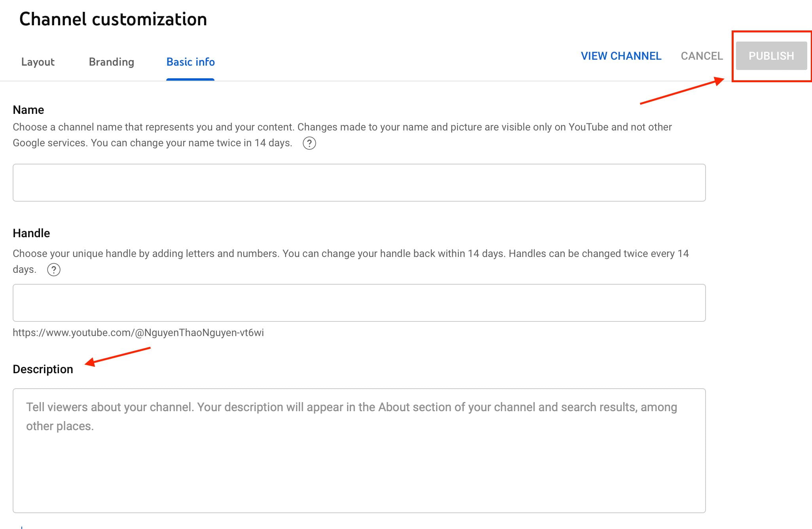Click into the Description text area
812x529 pixels.
click(x=359, y=451)
